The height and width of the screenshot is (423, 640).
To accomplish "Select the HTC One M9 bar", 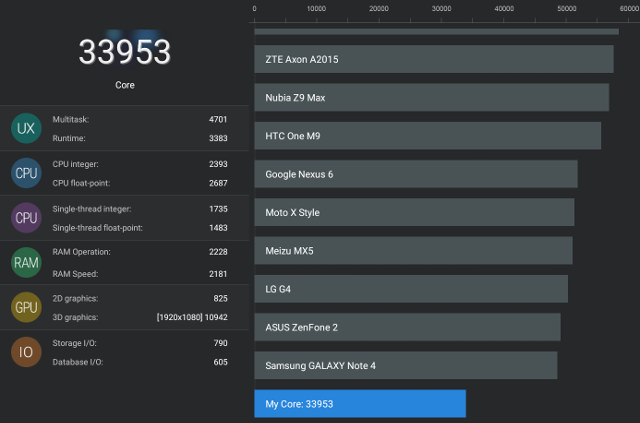I will click(x=428, y=136).
